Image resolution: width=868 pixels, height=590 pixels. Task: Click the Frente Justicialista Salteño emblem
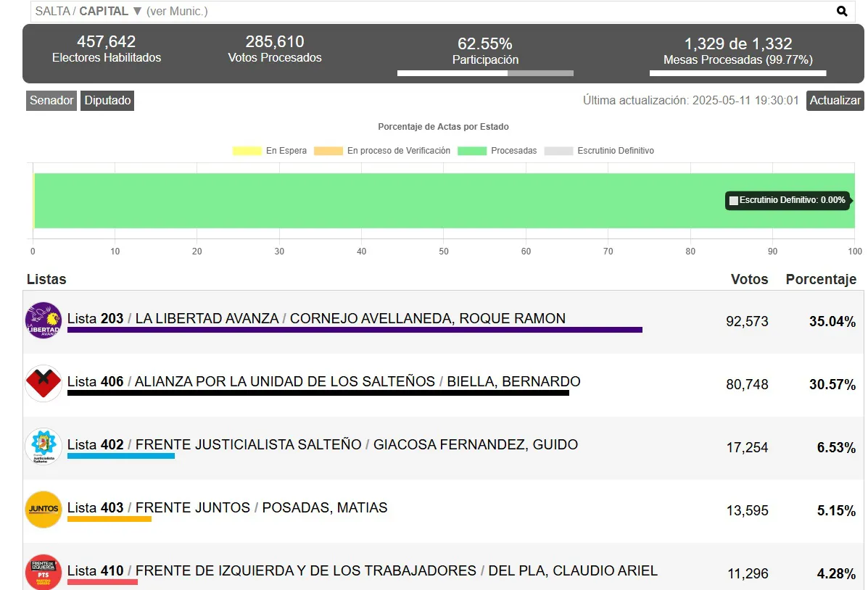43,446
